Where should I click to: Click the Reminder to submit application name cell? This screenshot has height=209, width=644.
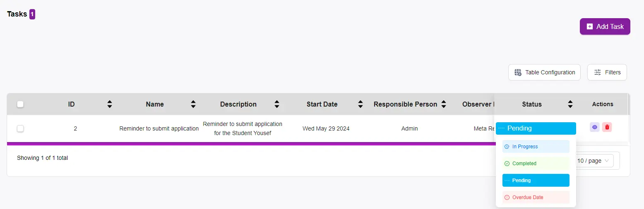[159, 128]
